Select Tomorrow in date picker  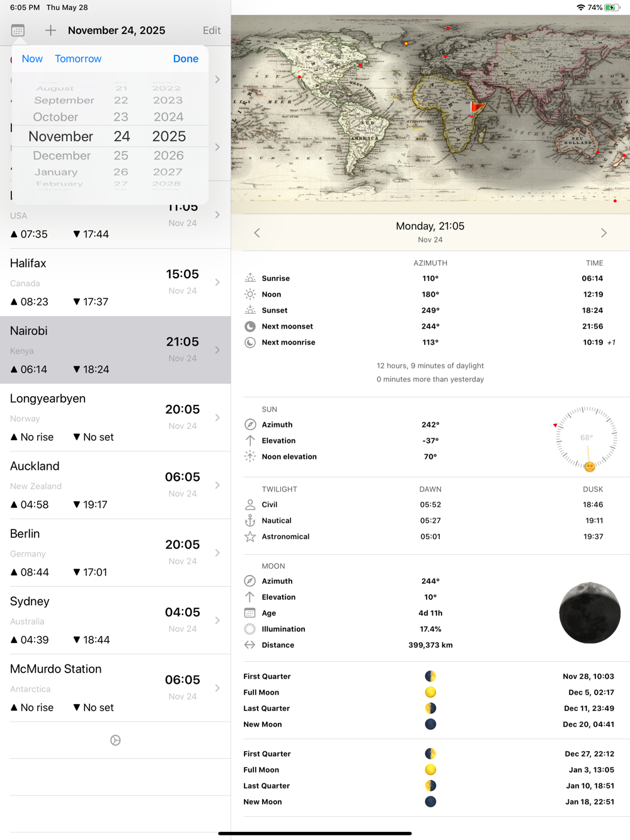pyautogui.click(x=78, y=59)
